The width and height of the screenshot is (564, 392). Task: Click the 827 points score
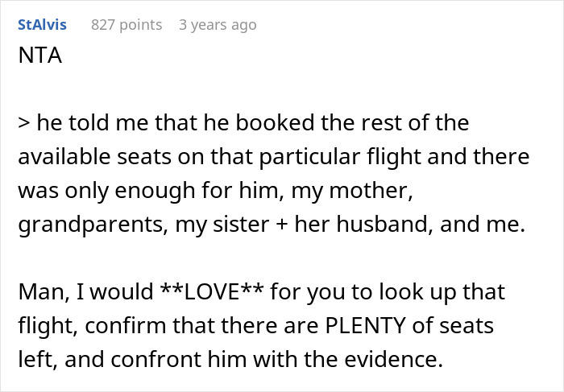tap(126, 25)
